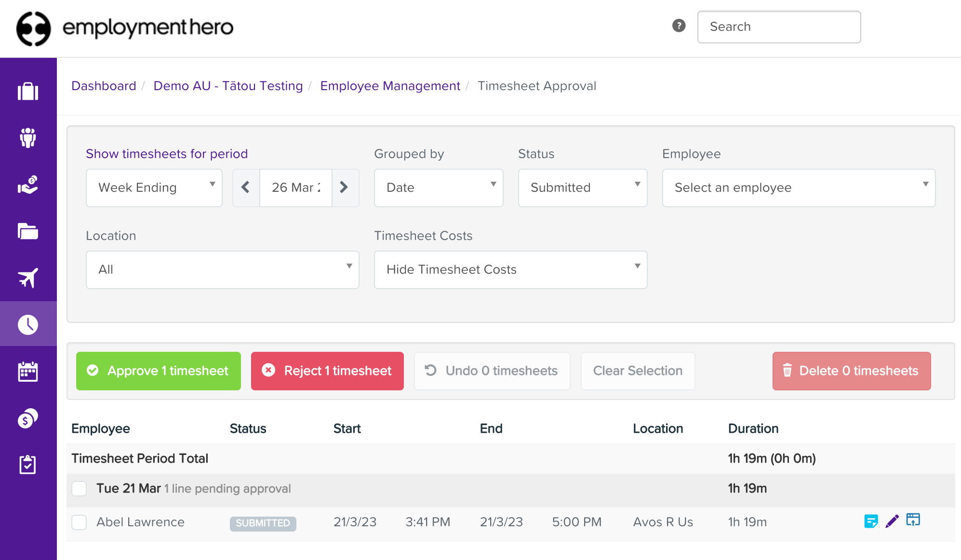Open the Hide Timesheet Costs dropdown
961x560 pixels.
510,269
